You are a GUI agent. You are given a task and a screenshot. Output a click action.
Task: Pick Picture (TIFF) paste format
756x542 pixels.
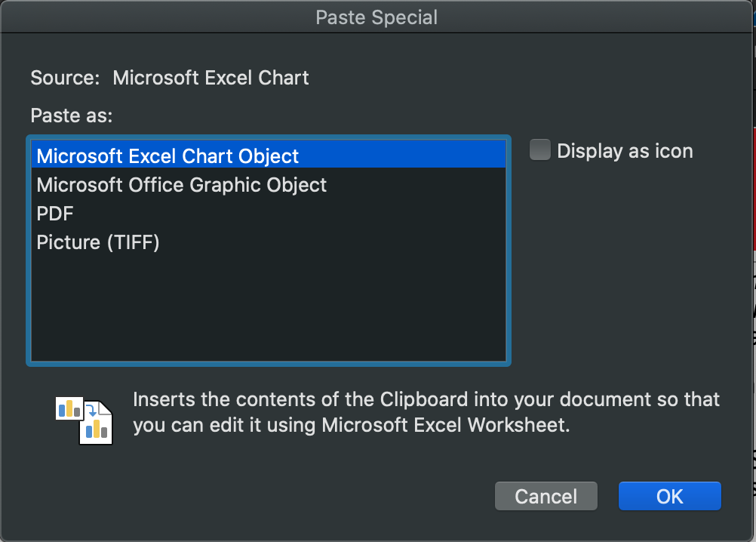coord(98,242)
